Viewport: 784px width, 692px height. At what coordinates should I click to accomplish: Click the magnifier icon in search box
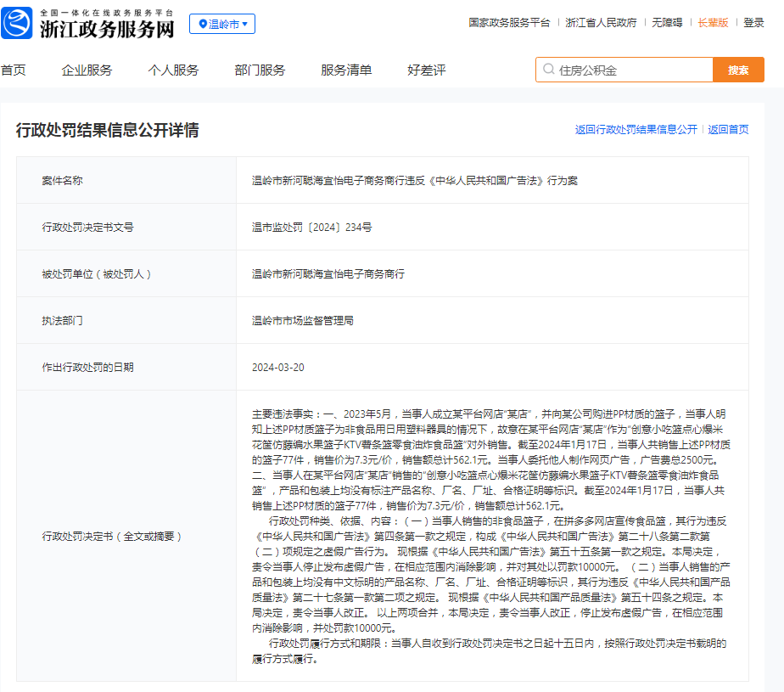[x=548, y=70]
